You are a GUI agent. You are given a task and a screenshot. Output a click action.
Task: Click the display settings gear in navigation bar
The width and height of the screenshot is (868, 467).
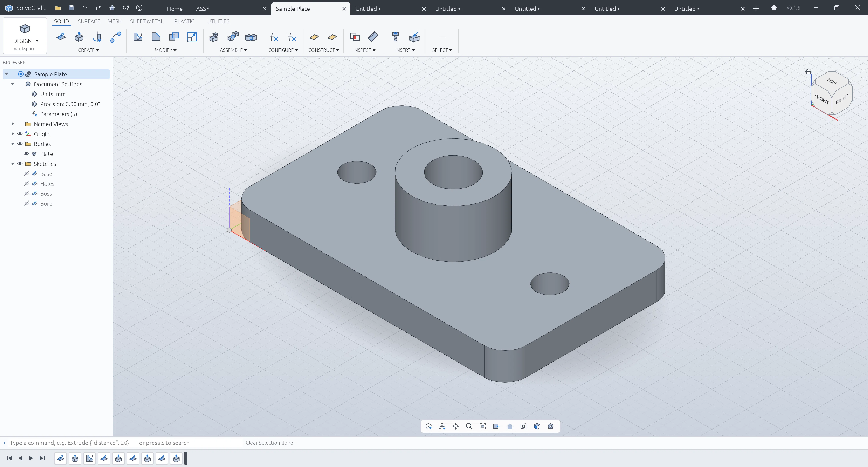(x=551, y=426)
